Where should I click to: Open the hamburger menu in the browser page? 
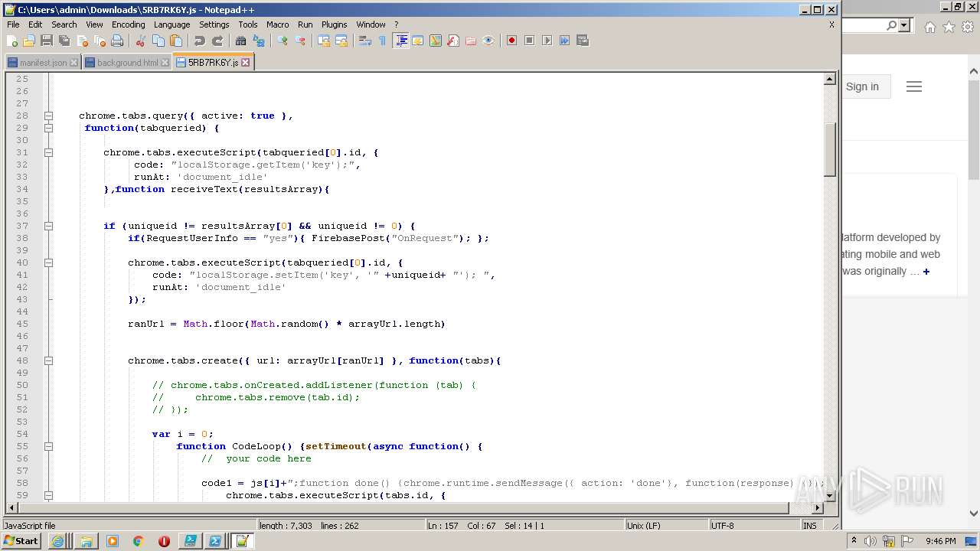click(x=914, y=86)
